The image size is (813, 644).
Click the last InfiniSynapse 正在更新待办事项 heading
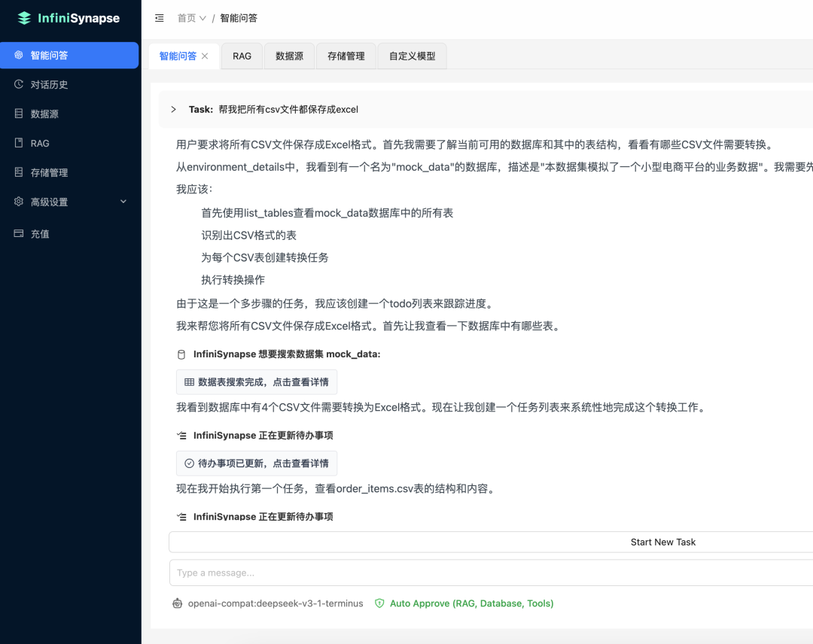[263, 517]
